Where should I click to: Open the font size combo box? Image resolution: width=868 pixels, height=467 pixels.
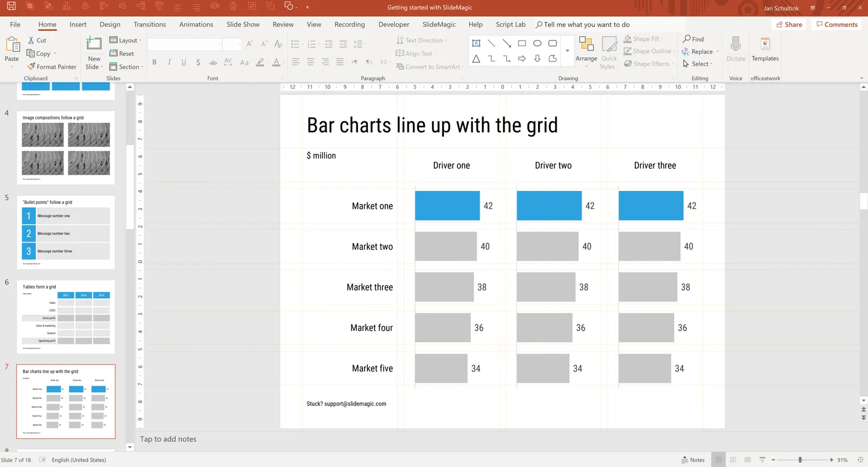(232, 44)
